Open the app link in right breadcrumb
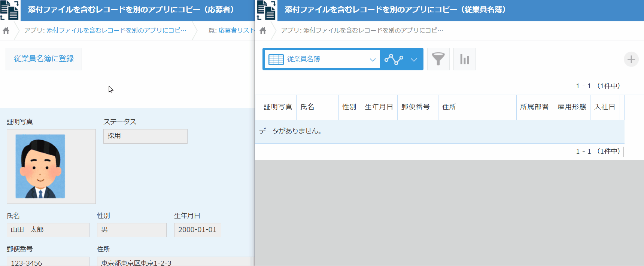Viewport: 644px width, 266px height. click(x=362, y=30)
